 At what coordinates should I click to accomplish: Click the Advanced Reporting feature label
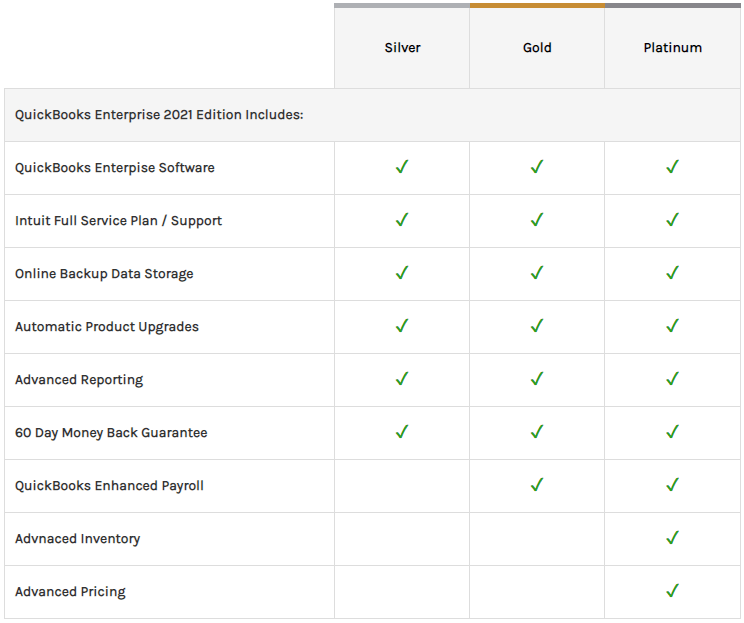click(79, 380)
